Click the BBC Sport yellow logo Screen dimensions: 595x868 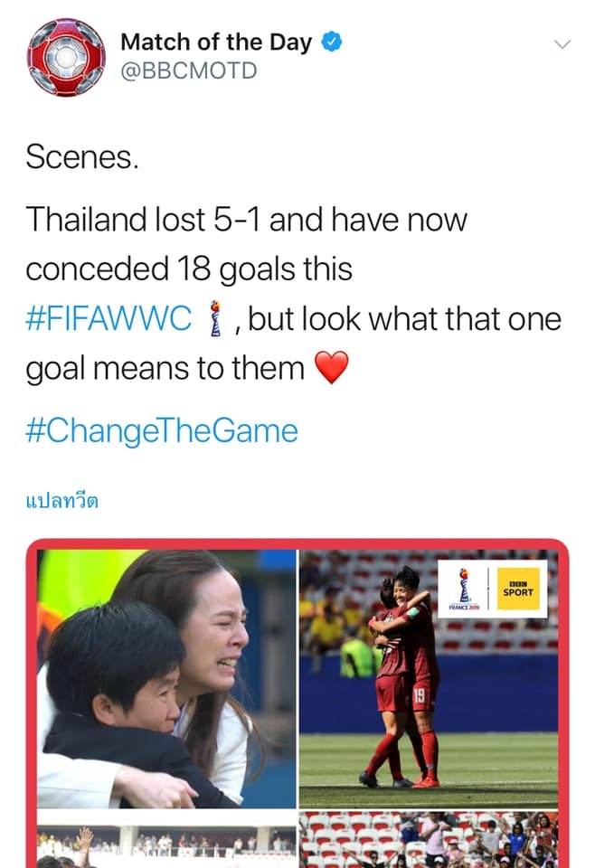tap(518, 589)
